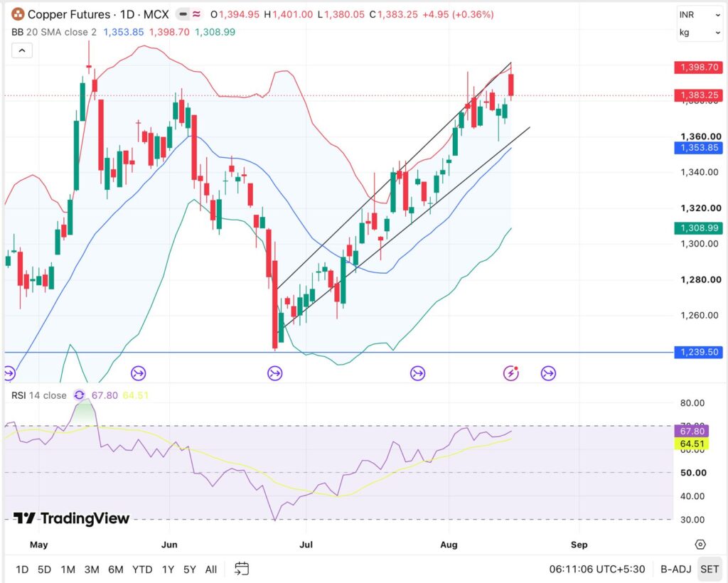The height and width of the screenshot is (583, 728).
Task: Open the INR currency dropdown
Action: tap(700, 14)
